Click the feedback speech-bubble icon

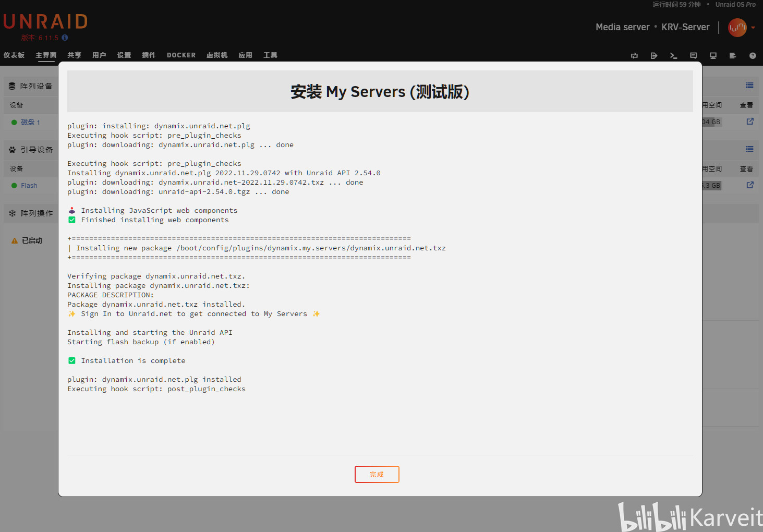click(x=693, y=56)
